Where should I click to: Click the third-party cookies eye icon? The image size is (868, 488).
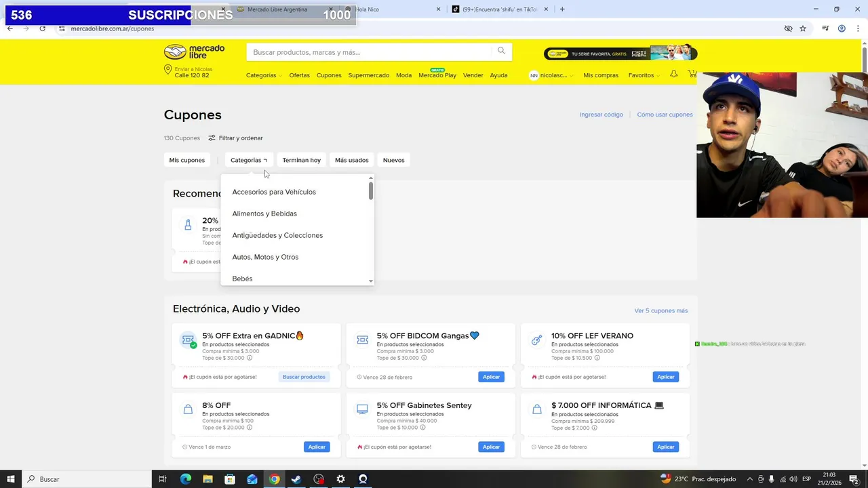coord(788,28)
